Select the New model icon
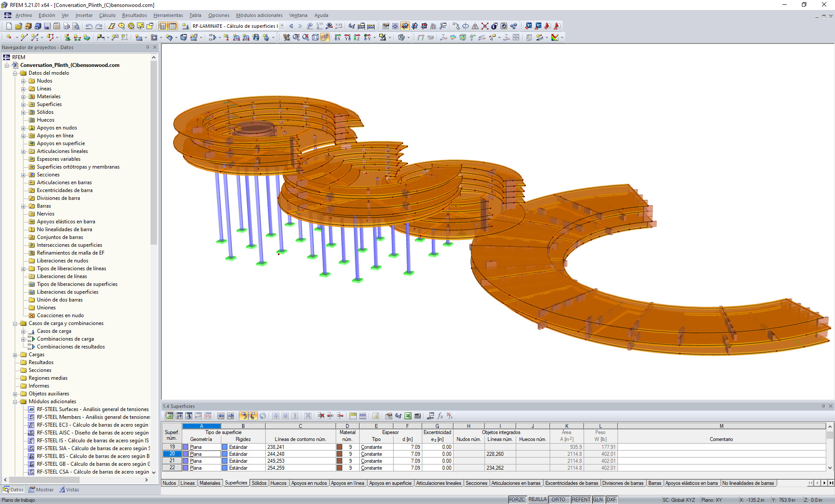 click(x=9, y=26)
